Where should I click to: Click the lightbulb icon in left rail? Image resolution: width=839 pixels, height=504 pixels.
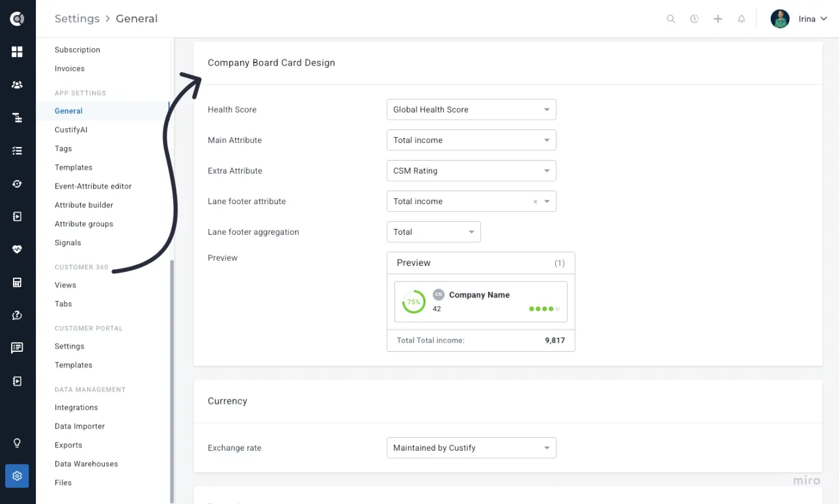point(18,443)
